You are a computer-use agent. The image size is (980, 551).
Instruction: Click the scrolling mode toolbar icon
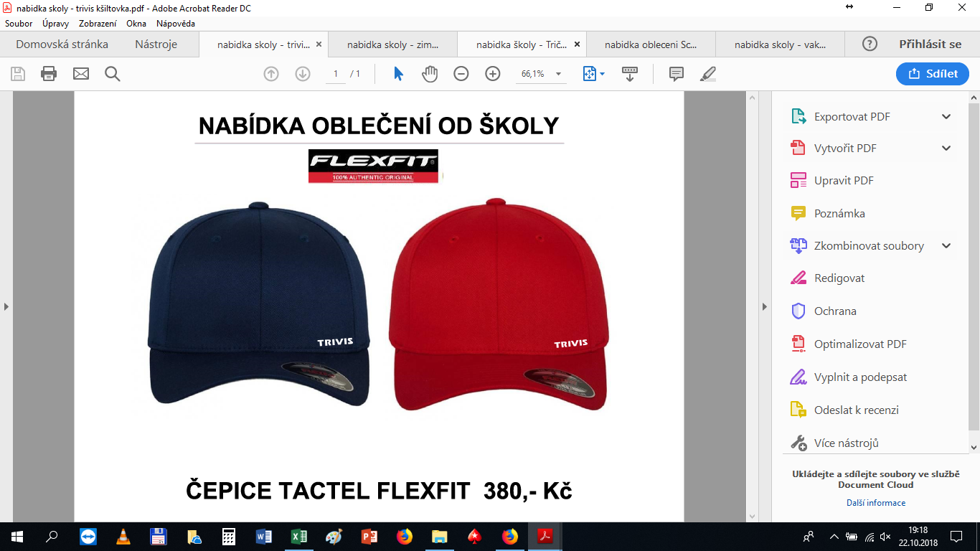630,74
